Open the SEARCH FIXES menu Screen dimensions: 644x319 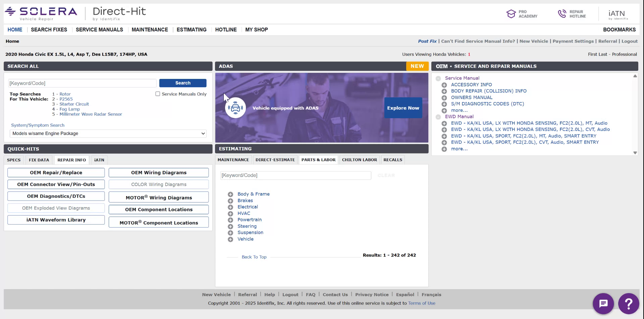tap(49, 30)
